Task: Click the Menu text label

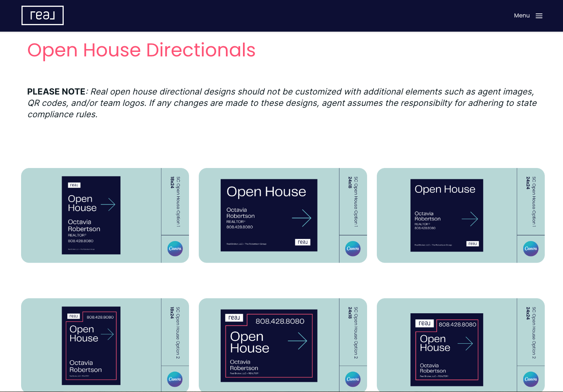Action: click(x=522, y=15)
